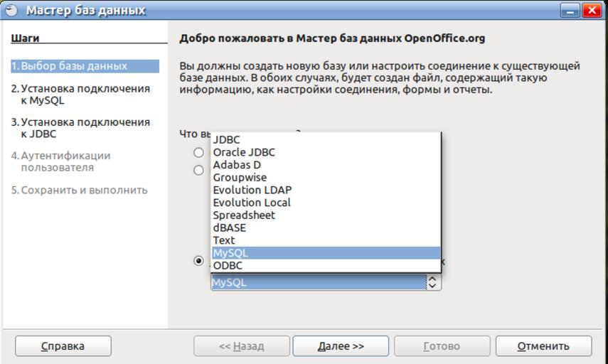Choose dBASE from the list
Screen dimensions: 608x364
coord(229,227)
